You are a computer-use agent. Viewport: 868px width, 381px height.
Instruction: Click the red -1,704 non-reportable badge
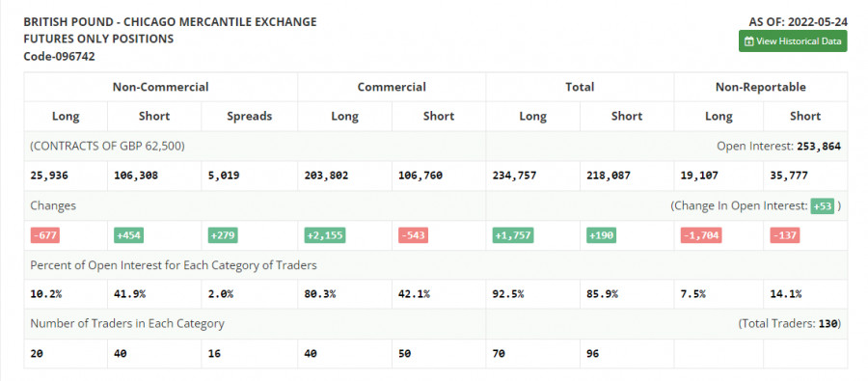(x=701, y=235)
